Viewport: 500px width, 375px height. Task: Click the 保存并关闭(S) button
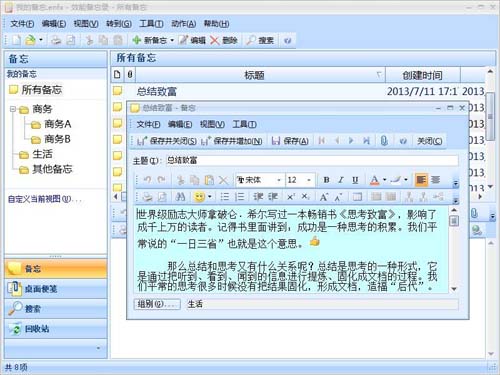(168, 141)
